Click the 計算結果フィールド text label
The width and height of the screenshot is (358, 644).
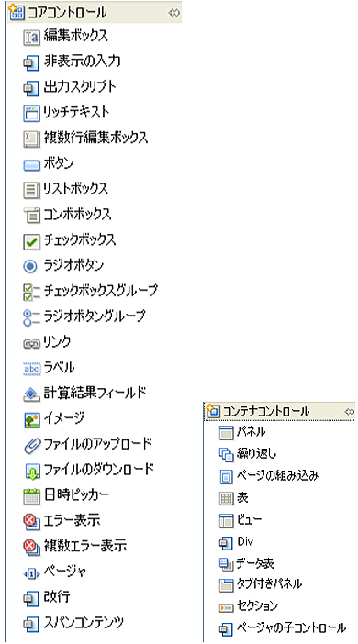pos(95,393)
